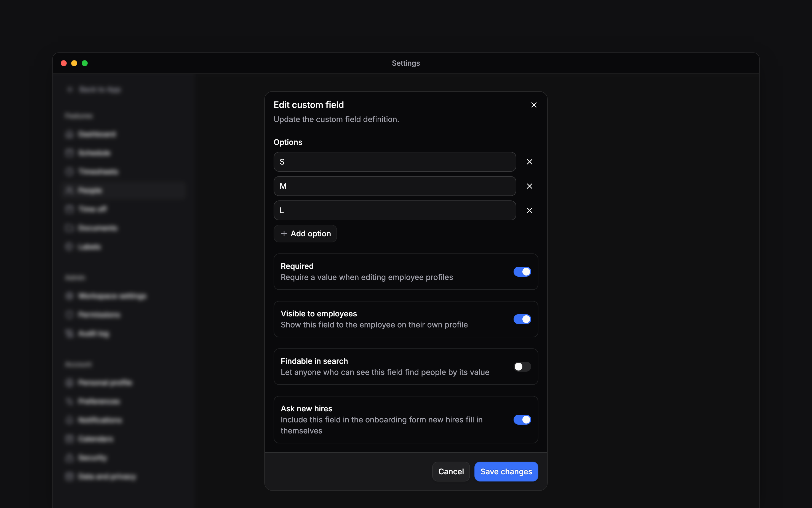Viewport: 812px width, 508px height.
Task: Remove the M option
Action: (x=530, y=186)
